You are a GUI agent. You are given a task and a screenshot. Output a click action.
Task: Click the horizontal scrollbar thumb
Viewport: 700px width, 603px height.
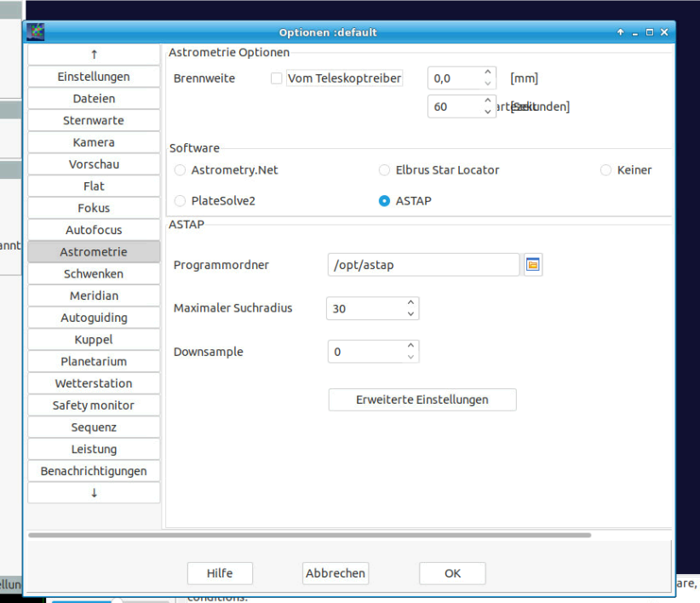tap(310, 535)
